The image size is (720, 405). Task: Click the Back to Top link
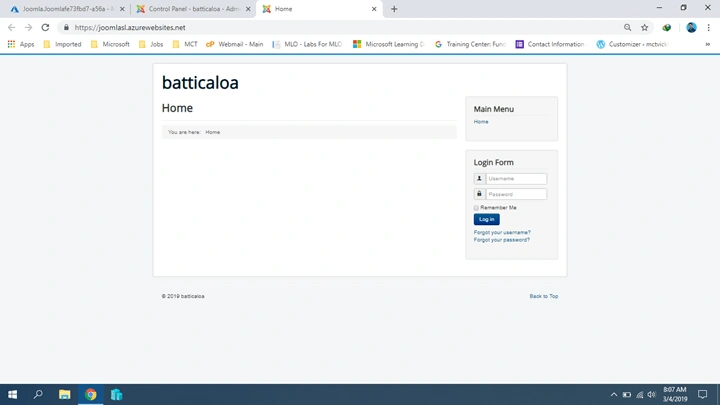tap(544, 296)
